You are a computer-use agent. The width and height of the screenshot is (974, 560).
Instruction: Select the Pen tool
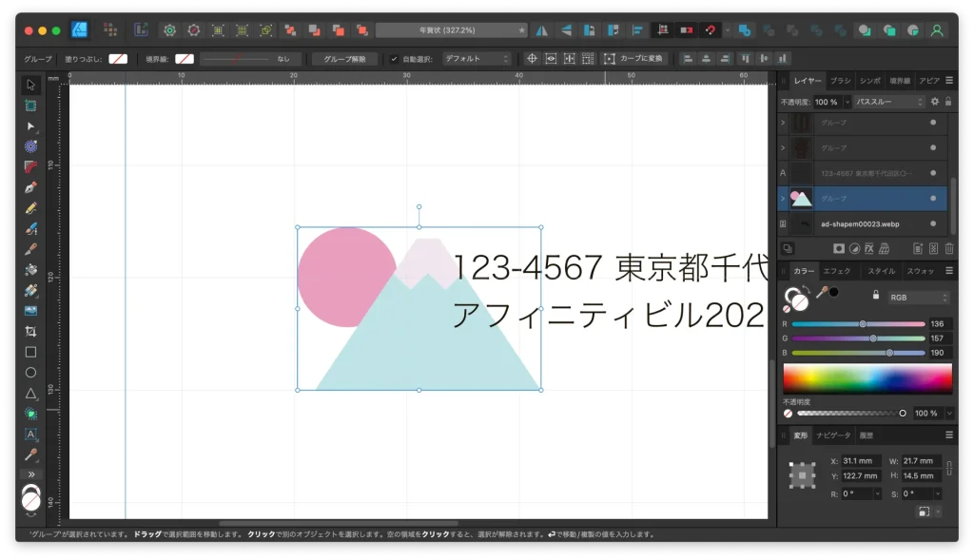pos(30,187)
